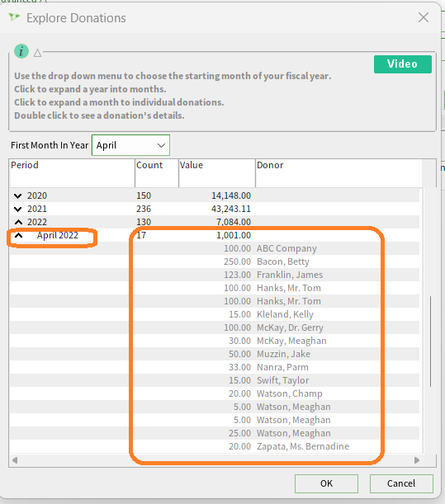Select the ABC Company donation row
The width and height of the screenshot is (445, 504).
click(x=215, y=248)
